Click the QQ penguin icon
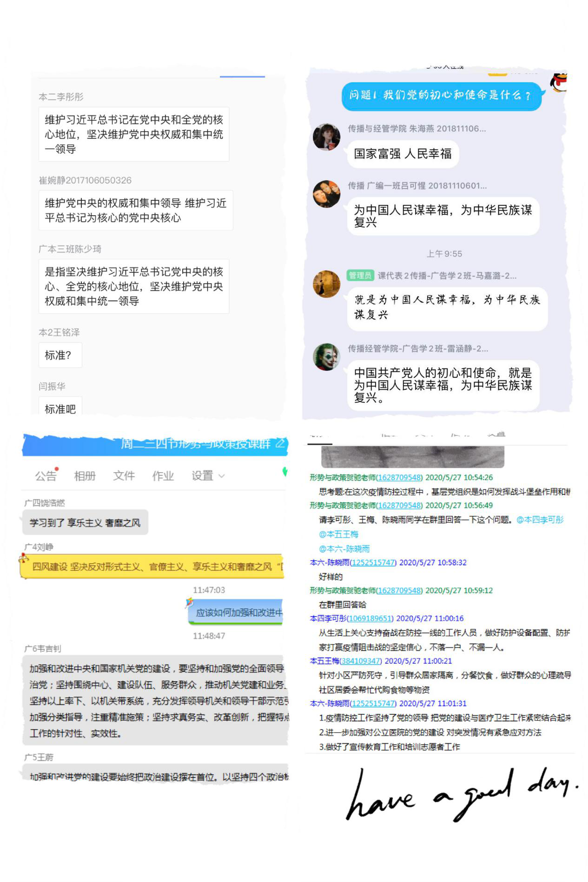 (x=559, y=83)
